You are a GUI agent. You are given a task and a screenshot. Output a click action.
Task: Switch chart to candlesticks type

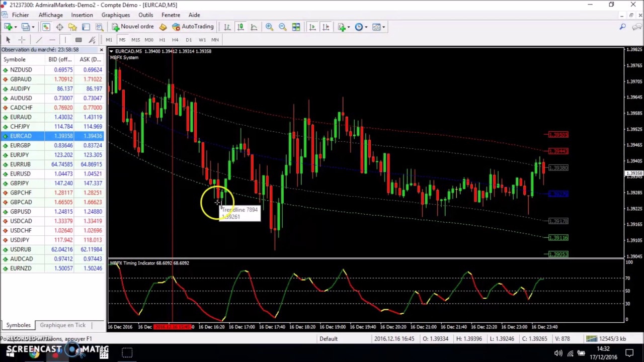pos(240,27)
